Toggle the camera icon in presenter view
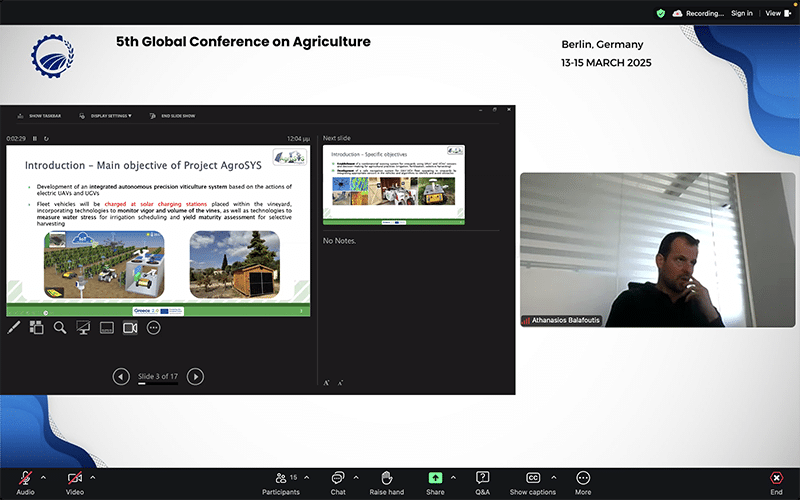 pos(130,328)
